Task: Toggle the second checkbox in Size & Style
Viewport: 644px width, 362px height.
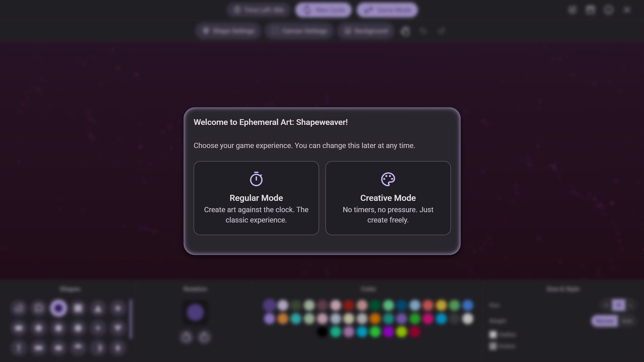Action: point(493,346)
